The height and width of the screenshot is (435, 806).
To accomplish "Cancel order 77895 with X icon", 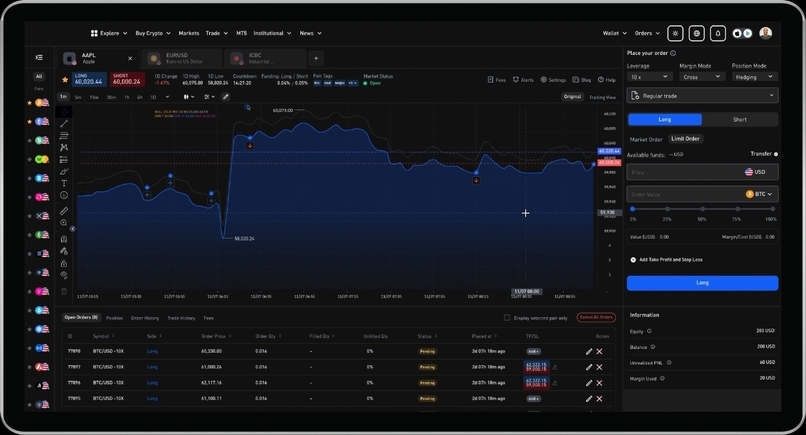I will (600, 398).
